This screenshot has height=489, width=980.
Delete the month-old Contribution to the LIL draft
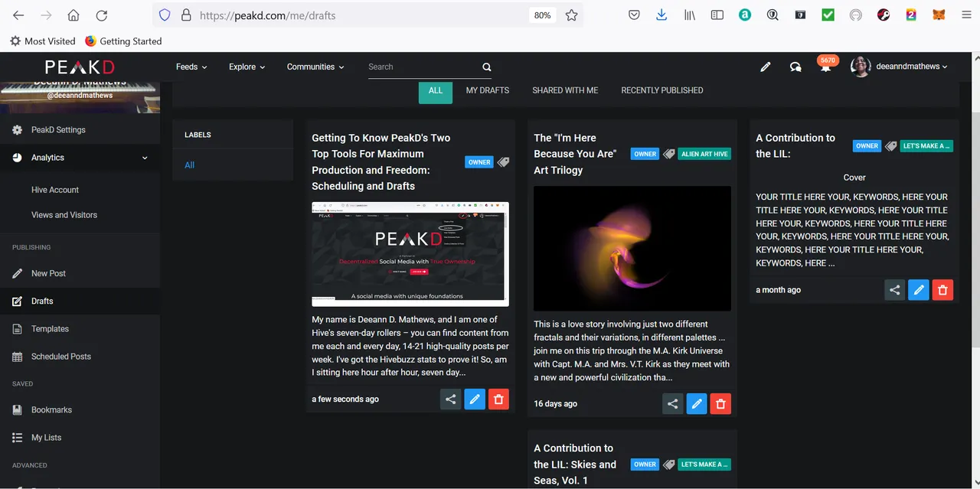pos(942,290)
